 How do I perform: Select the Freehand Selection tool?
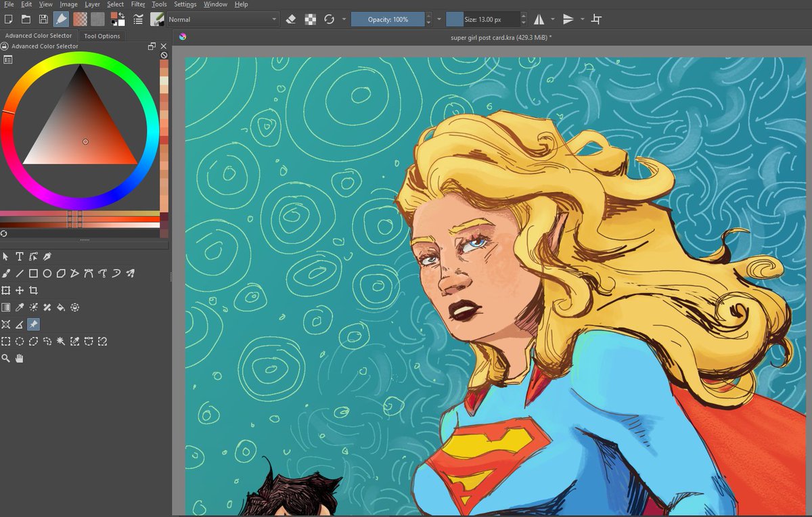pos(47,341)
